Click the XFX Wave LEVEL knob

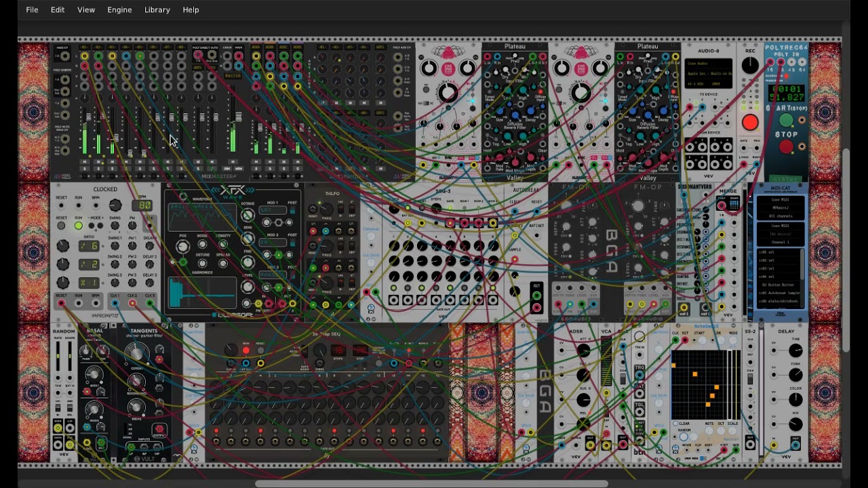click(x=248, y=287)
